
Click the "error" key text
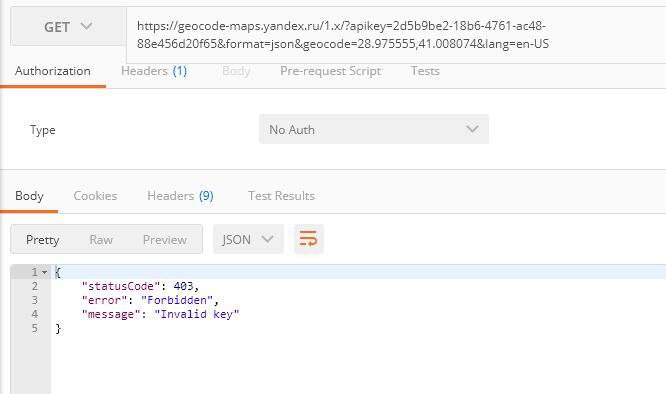[x=104, y=300]
